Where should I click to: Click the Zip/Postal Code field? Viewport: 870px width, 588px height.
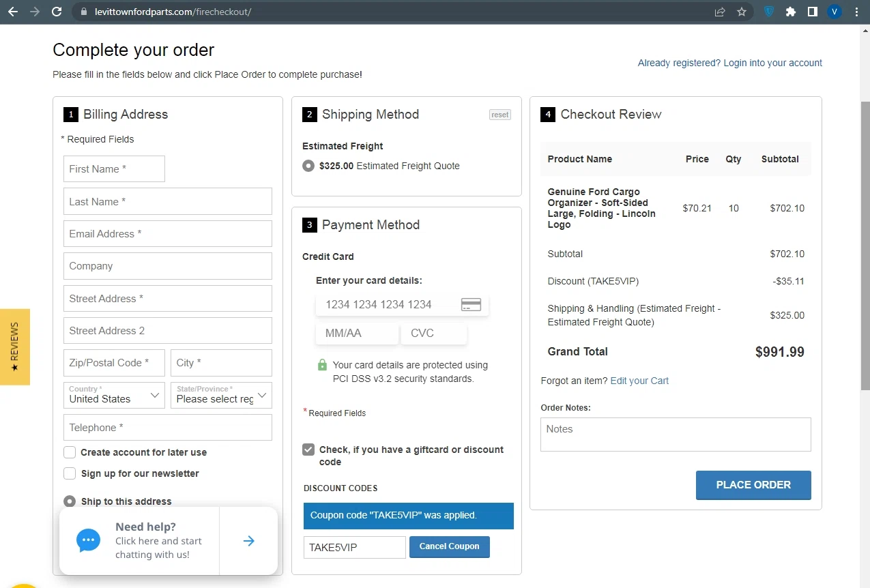click(x=115, y=363)
